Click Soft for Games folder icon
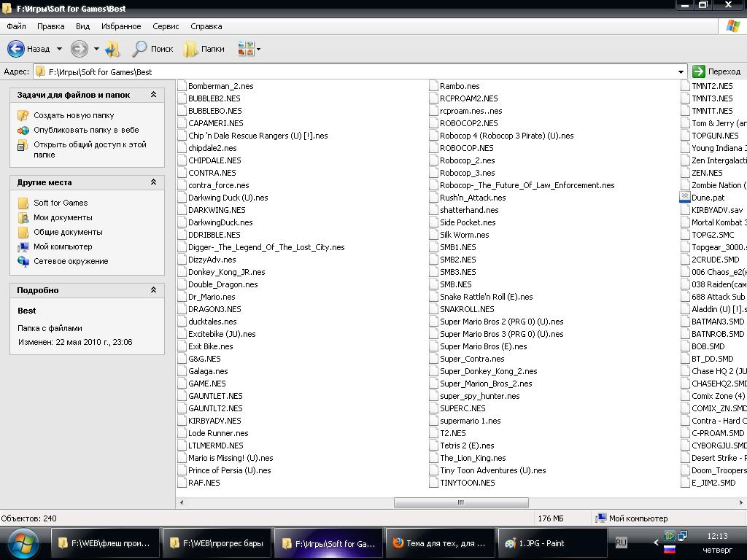 click(23, 203)
